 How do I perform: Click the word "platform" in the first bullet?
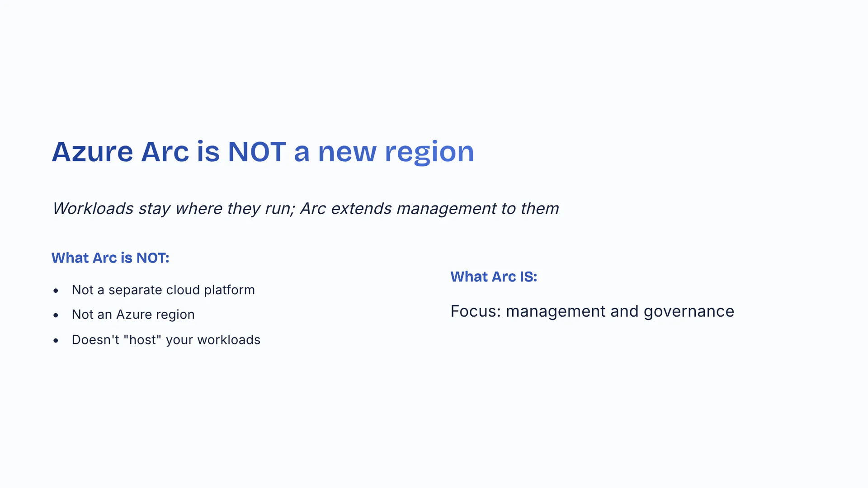[x=229, y=290]
